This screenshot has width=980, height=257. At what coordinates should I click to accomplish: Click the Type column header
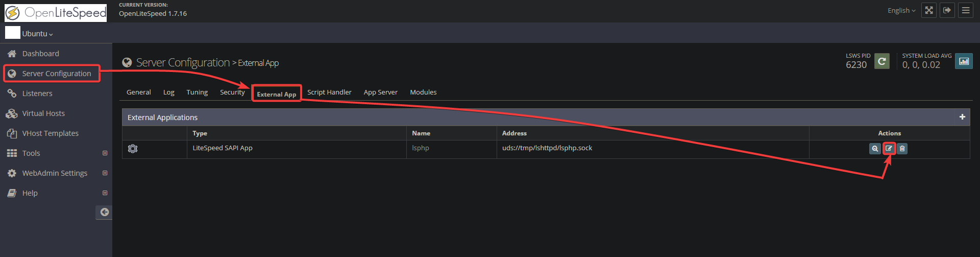pos(200,133)
